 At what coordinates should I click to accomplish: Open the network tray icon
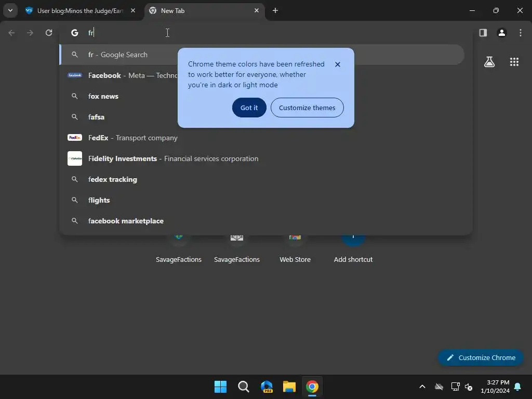[455, 387]
